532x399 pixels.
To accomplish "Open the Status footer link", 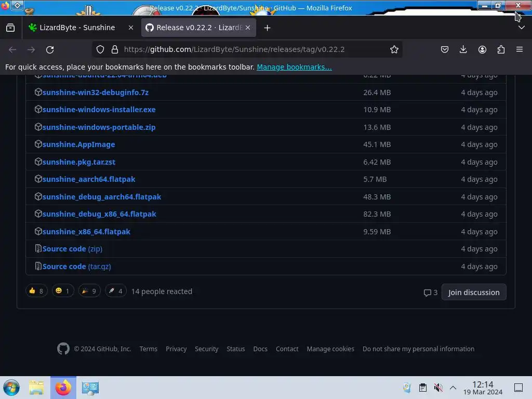I will tap(236, 349).
